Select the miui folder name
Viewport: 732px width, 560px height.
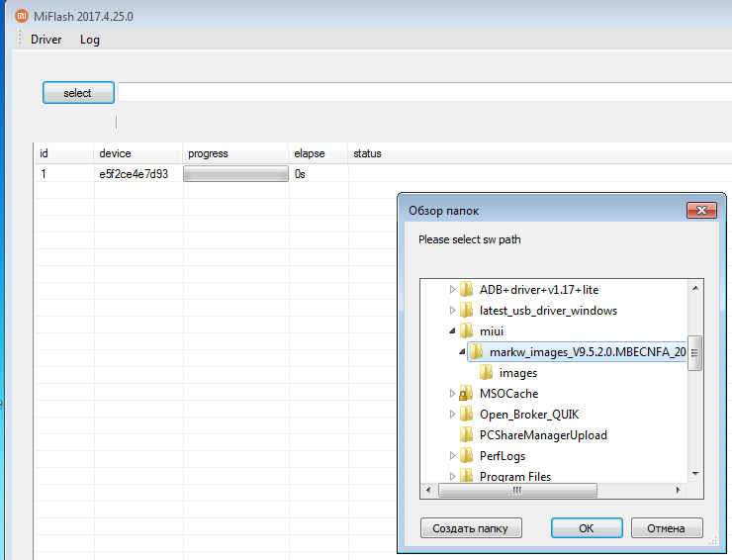[491, 331]
